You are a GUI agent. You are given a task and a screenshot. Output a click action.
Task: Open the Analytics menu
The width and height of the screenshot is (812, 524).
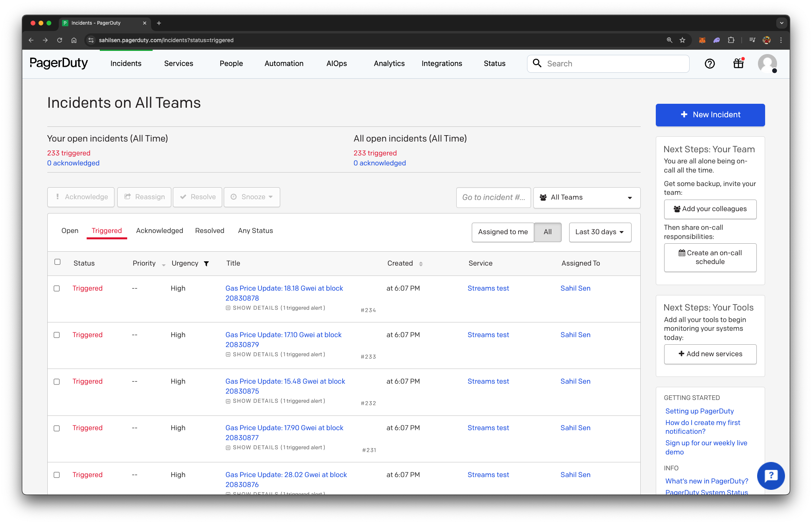[389, 64]
